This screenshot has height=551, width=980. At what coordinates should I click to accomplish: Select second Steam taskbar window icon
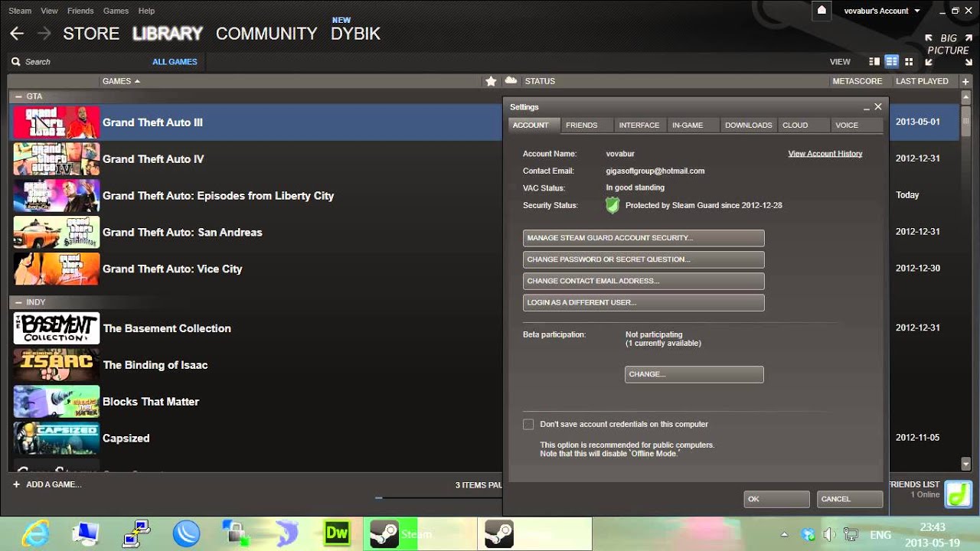pyautogui.click(x=499, y=533)
